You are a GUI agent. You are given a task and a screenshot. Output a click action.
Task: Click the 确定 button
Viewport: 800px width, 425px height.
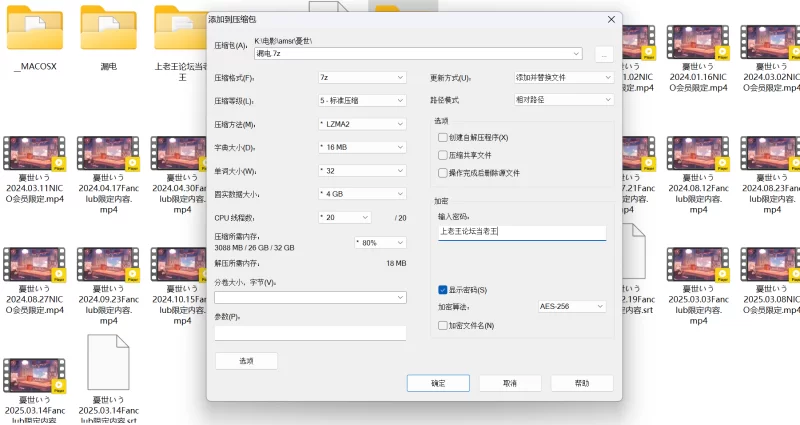click(438, 383)
